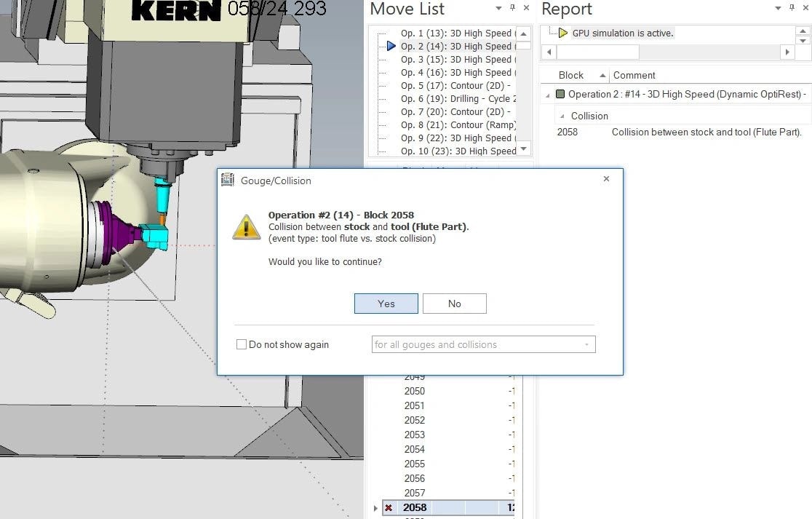812x519 pixels.
Task: Click Report message box up arrow
Action: pos(803,31)
